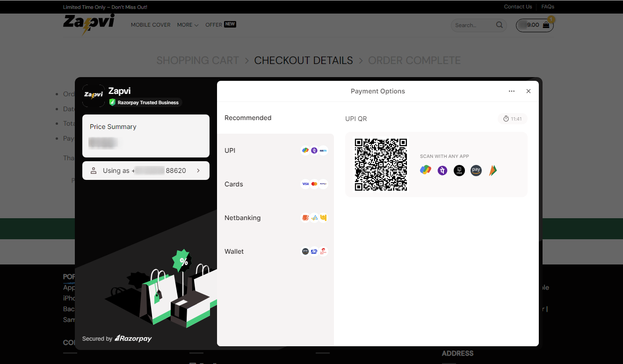Open the FAQs link in the top bar
This screenshot has height=364, width=623.
[547, 7]
